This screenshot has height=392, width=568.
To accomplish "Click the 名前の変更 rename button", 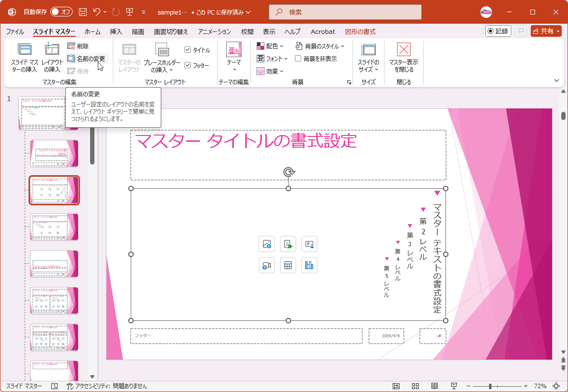I will 87,58.
